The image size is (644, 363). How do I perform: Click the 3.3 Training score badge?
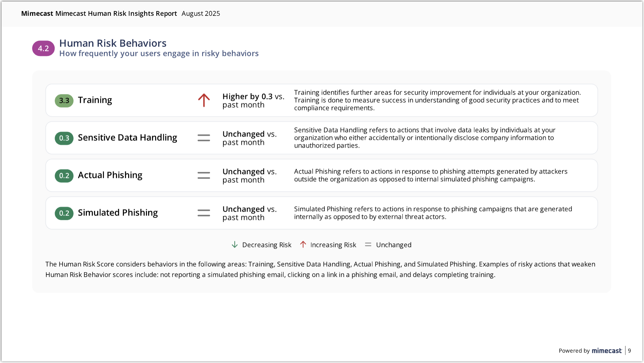point(64,100)
